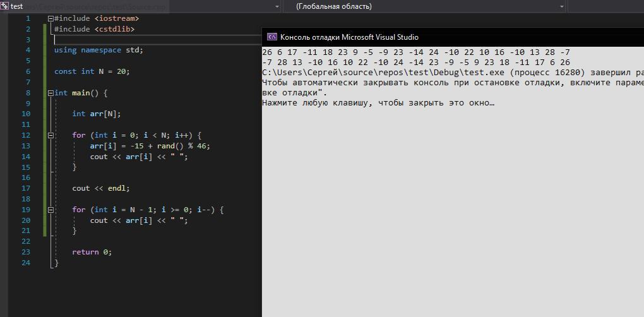644x317 pixels.
Task: Click console output line starting '-7 28 13'
Action: coord(416,63)
